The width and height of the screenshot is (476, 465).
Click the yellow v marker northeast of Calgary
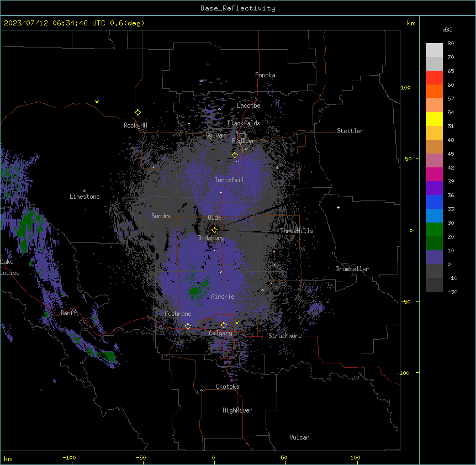[x=237, y=323]
